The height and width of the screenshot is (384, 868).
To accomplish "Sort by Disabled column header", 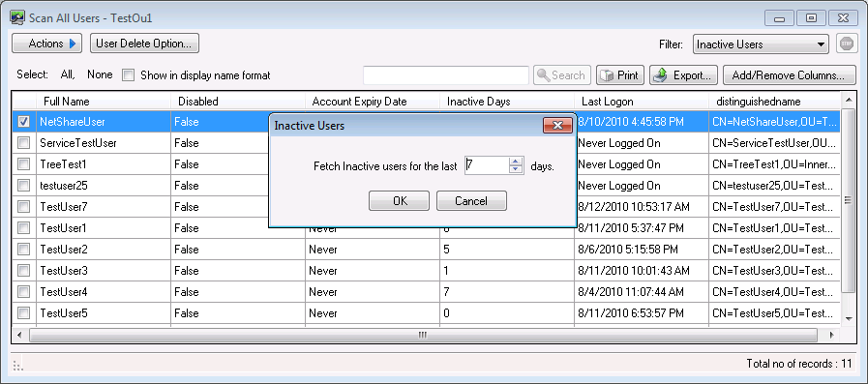I will tap(238, 102).
